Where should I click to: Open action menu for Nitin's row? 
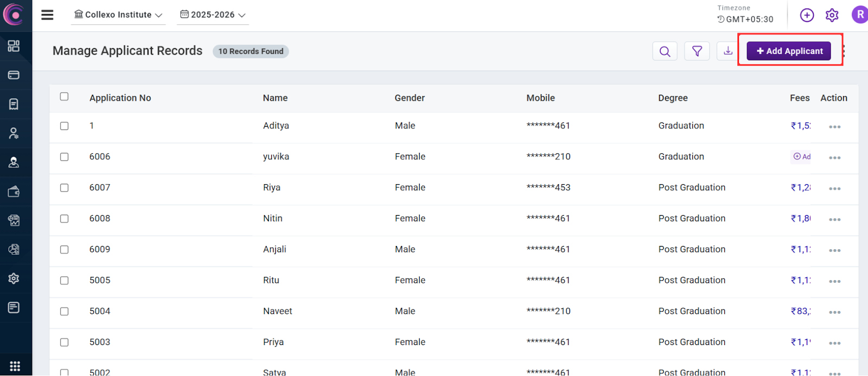(x=834, y=219)
